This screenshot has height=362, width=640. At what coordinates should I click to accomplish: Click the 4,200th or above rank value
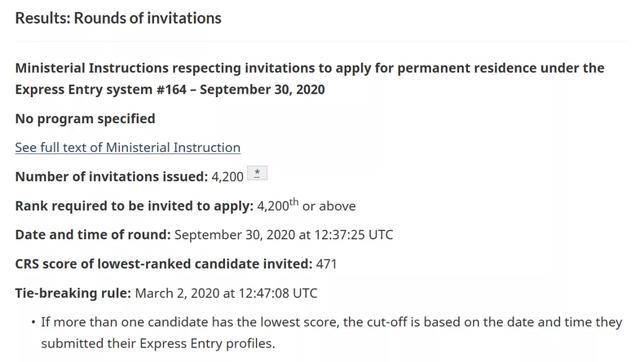tap(306, 205)
